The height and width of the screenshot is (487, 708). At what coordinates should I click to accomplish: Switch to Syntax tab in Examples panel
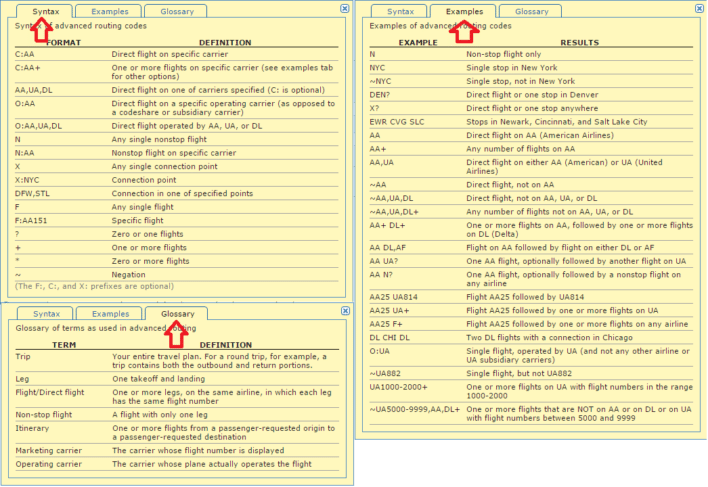point(400,11)
